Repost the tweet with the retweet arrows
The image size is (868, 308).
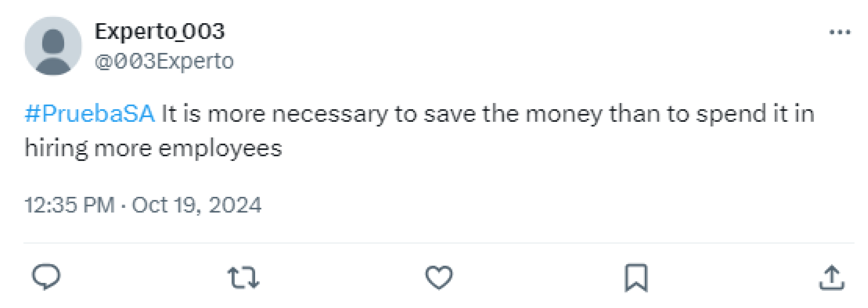click(243, 277)
